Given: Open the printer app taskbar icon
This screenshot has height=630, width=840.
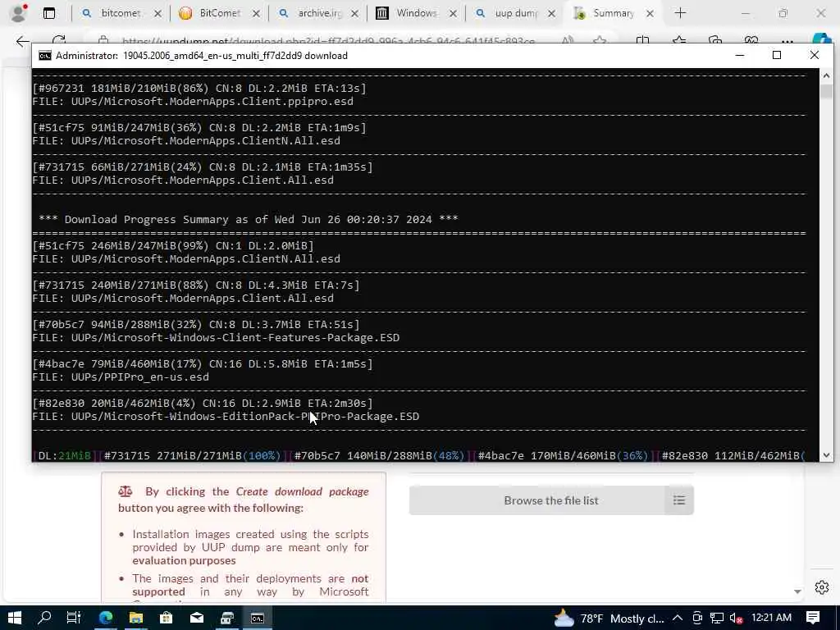Looking at the screenshot, I should click(227, 619).
